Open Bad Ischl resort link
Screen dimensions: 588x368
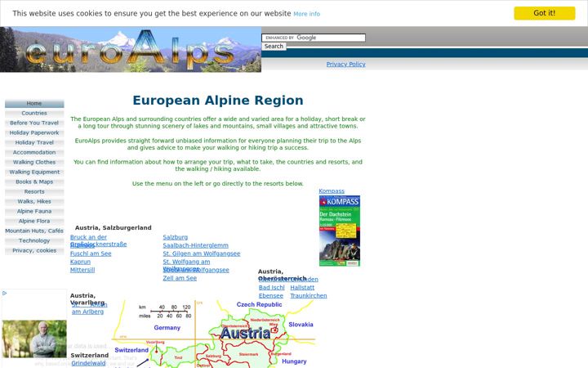(x=271, y=288)
